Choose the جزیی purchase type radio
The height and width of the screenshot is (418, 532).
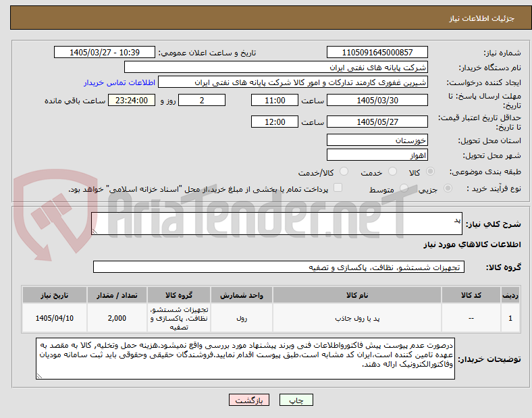pos(448,188)
